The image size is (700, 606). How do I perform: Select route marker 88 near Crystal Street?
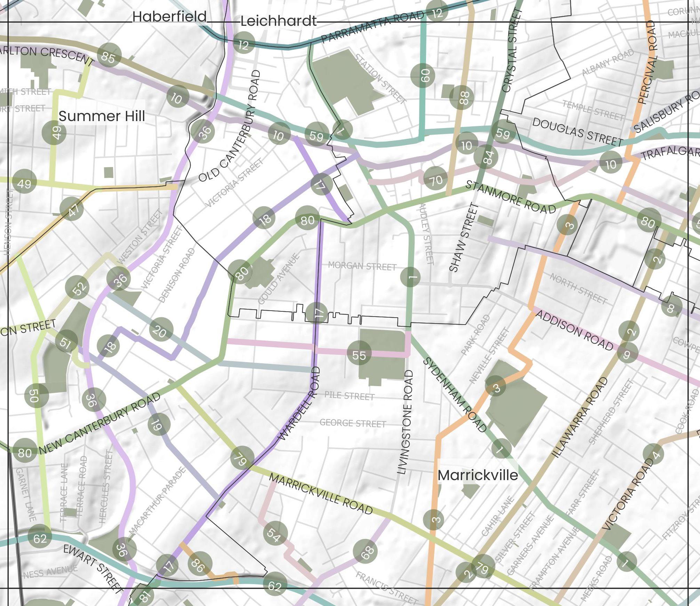[461, 97]
